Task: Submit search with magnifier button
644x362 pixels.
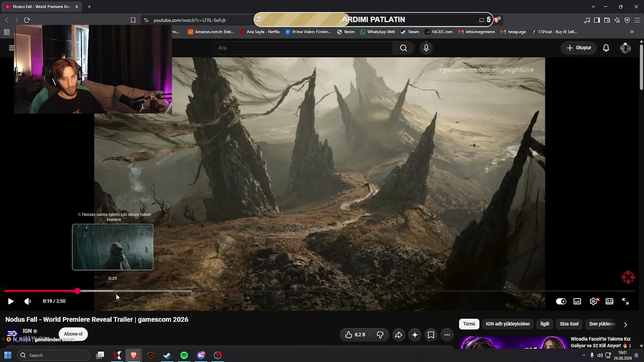Action: tap(404, 48)
